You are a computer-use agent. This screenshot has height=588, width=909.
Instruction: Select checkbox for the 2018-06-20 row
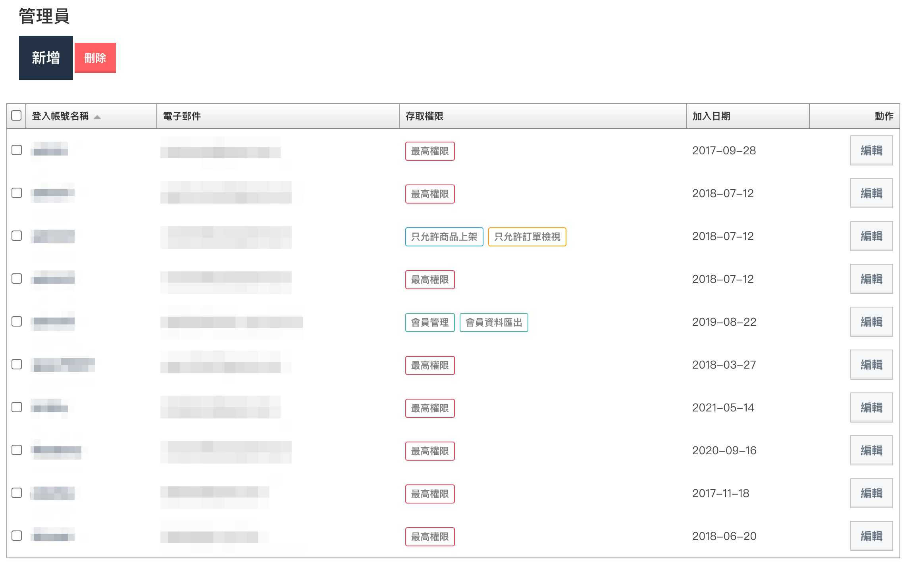click(x=17, y=536)
